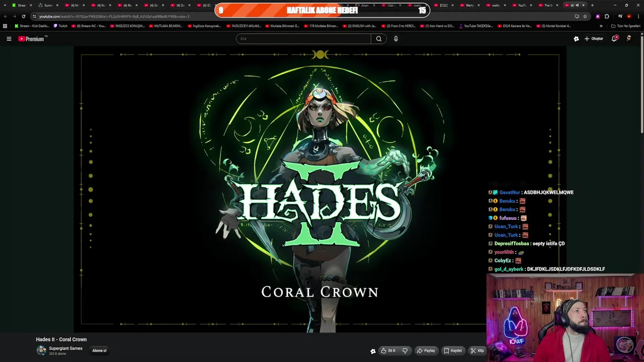Open the ENGLISH with Ja bookmark
This screenshot has height=362, width=644.
pos(360,26)
